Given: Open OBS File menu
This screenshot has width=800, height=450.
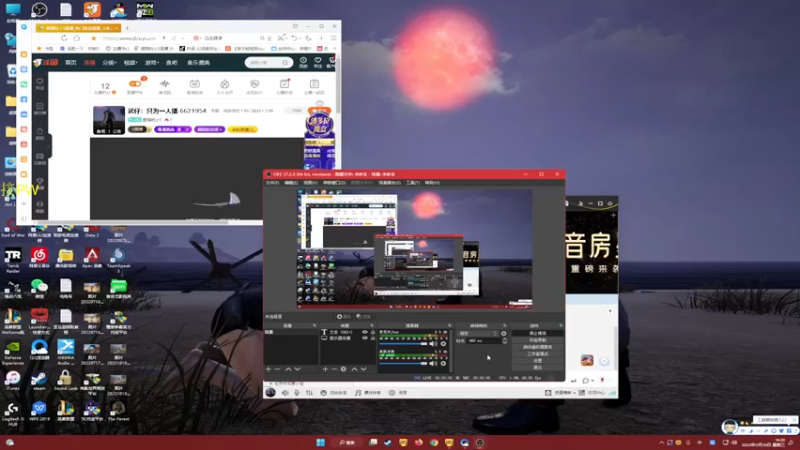Looking at the screenshot, I should (x=272, y=183).
